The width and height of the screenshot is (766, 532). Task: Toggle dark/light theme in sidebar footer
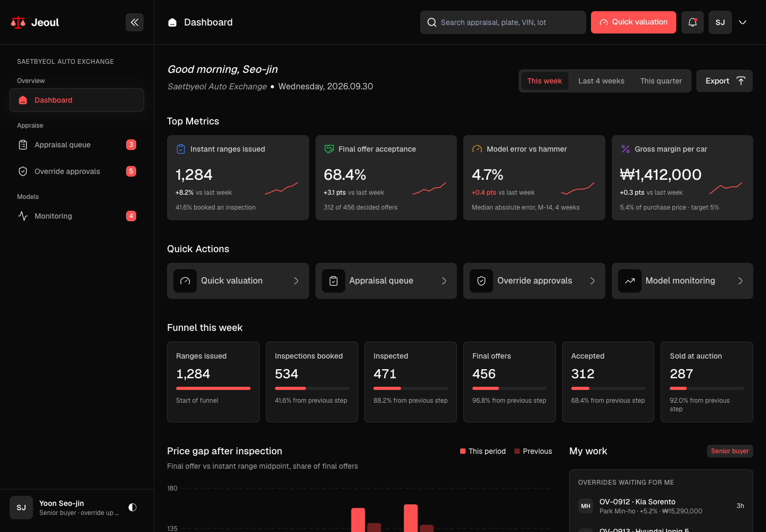(x=132, y=508)
